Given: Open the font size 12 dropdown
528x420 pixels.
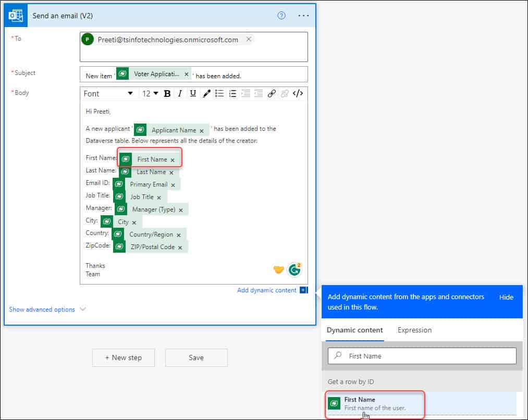Looking at the screenshot, I should pyautogui.click(x=150, y=94).
